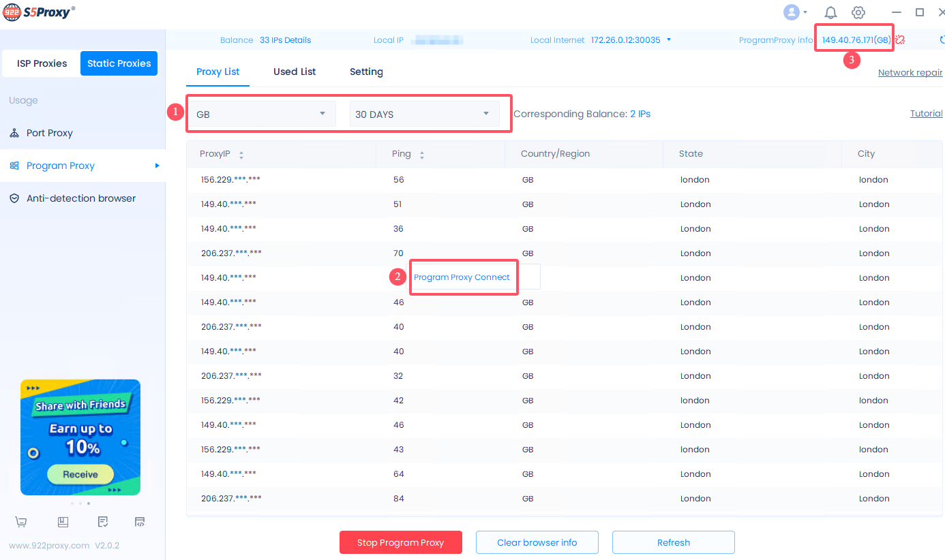Open the Network repair link
Viewport: 945px width, 560px height.
point(910,73)
